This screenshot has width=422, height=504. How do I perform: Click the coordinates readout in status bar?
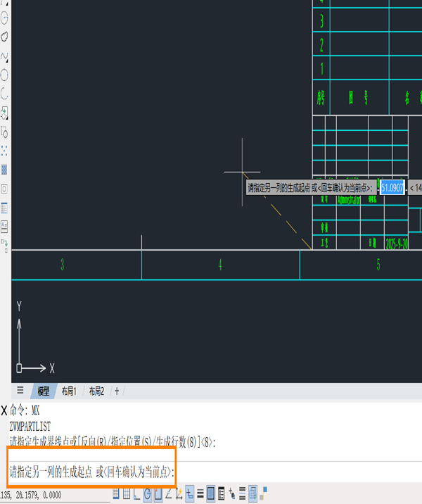click(31, 495)
